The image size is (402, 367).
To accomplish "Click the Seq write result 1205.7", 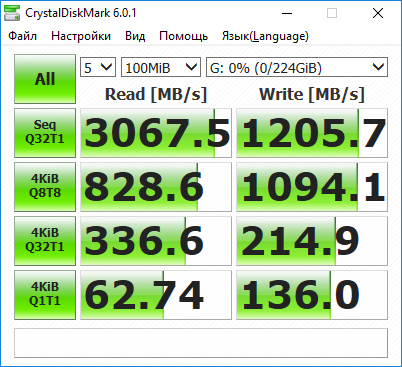I will (x=312, y=133).
